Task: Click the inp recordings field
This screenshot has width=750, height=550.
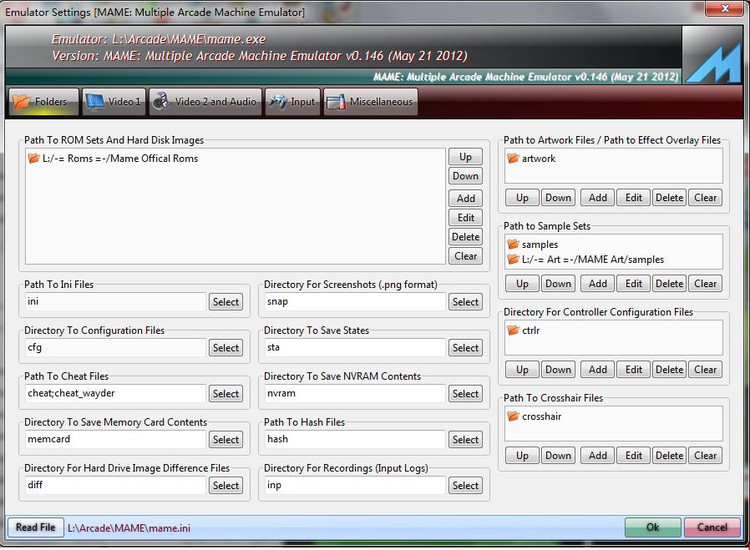Action: coord(355,485)
